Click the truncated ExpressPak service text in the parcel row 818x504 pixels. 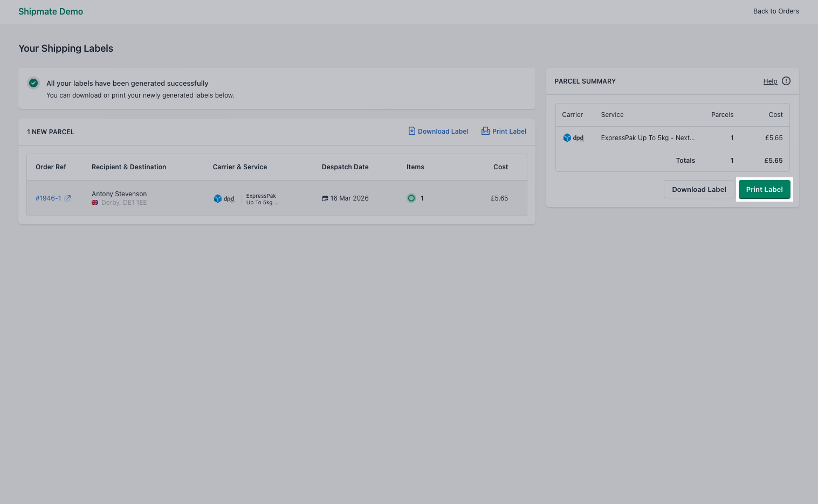[262, 199]
